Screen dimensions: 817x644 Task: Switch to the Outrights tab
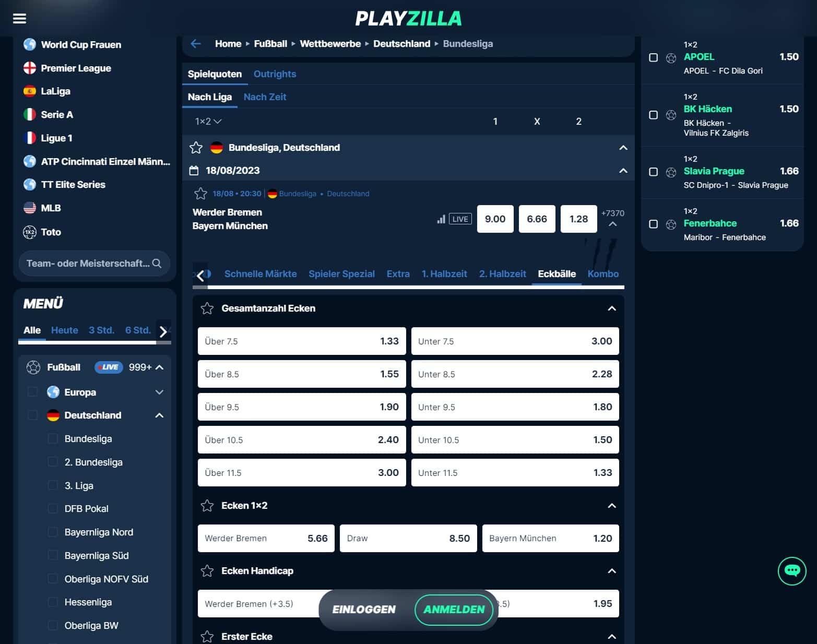pyautogui.click(x=275, y=74)
